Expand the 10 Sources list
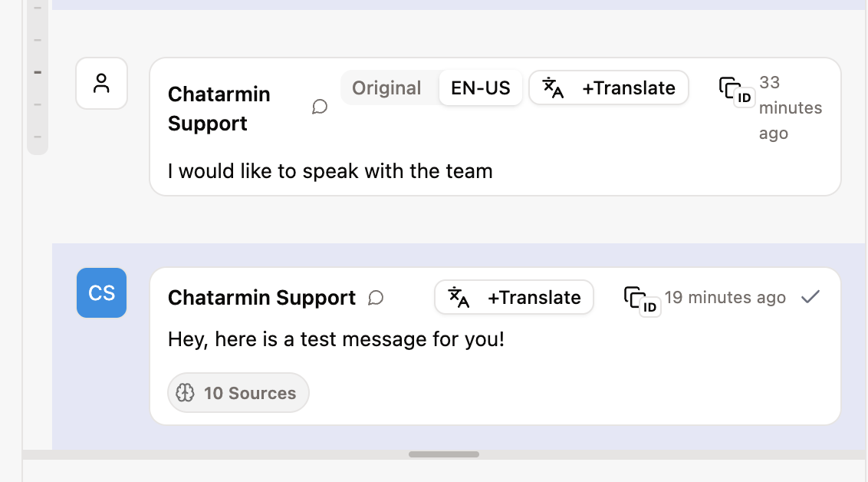Screen dimensions: 868x482 [238, 393]
